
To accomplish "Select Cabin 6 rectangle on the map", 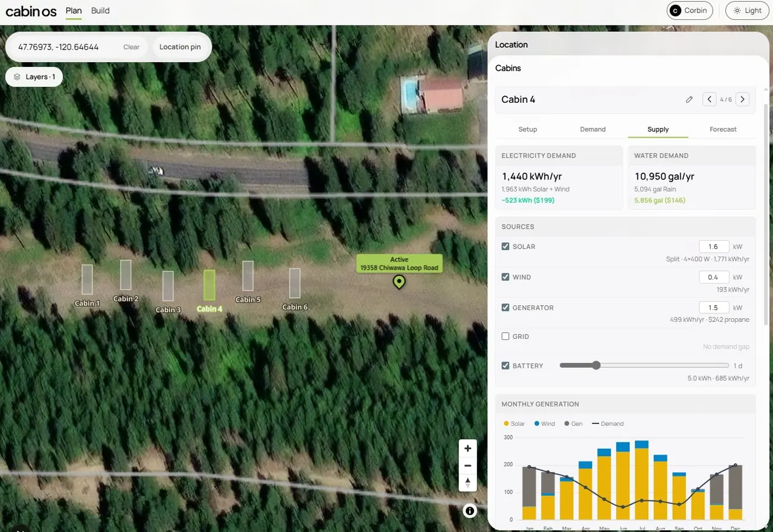I will (x=295, y=283).
